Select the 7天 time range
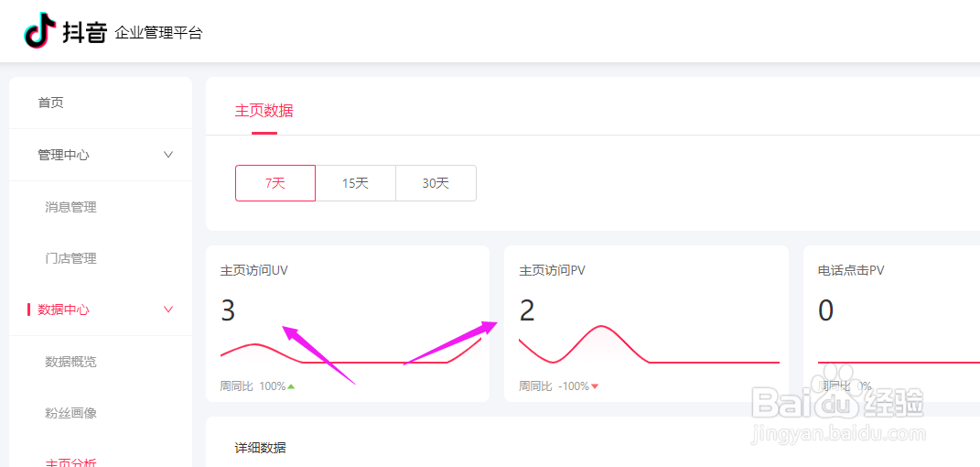This screenshot has height=467, width=980. point(275,183)
